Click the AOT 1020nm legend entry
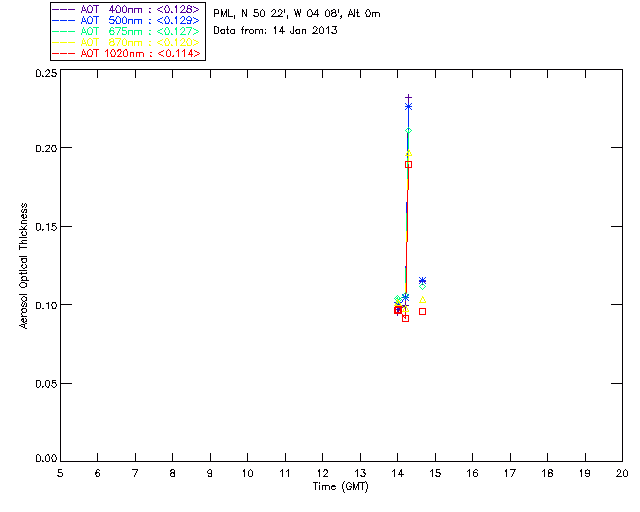 pyautogui.click(x=126, y=53)
